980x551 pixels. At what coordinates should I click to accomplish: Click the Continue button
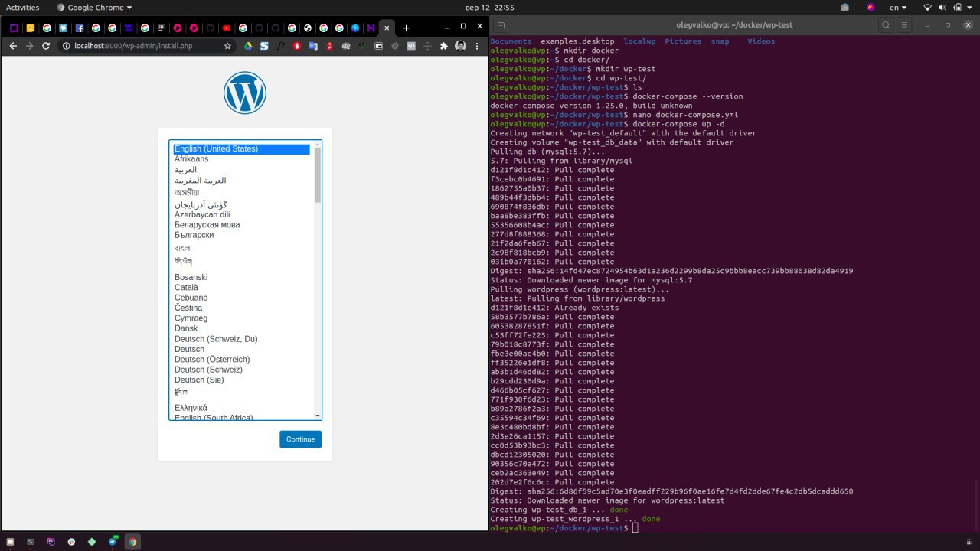[x=300, y=439]
